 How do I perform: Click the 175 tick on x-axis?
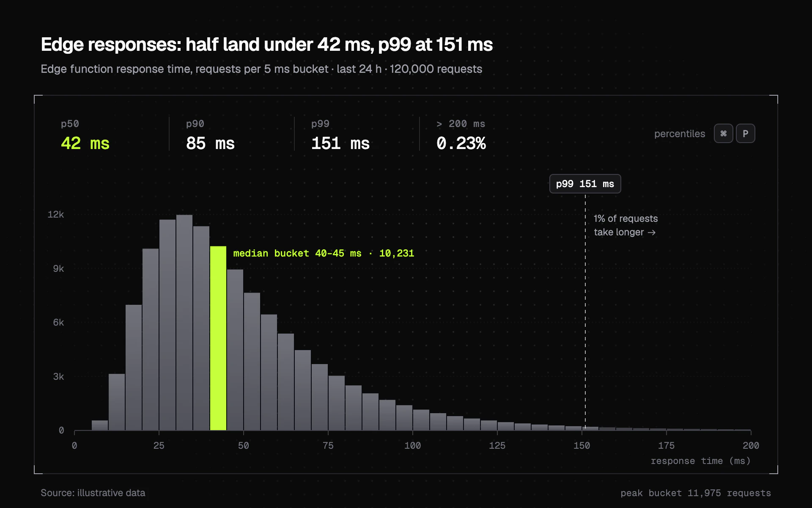(667, 445)
